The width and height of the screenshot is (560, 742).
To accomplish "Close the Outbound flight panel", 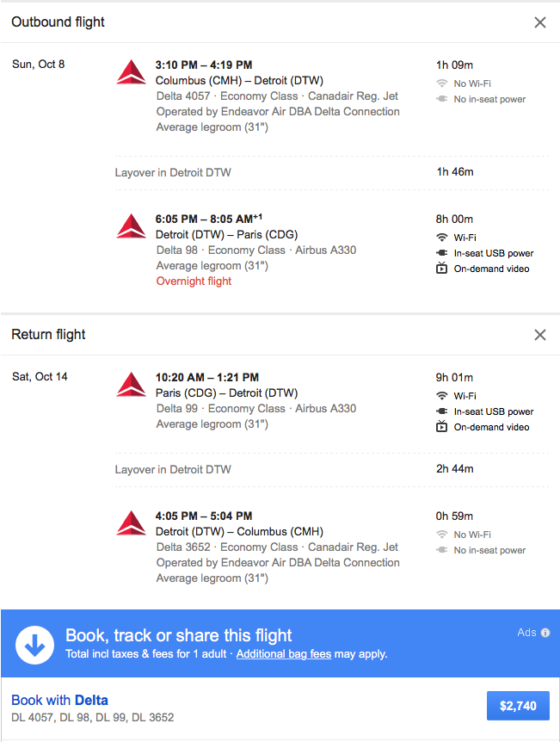I will [539, 22].
